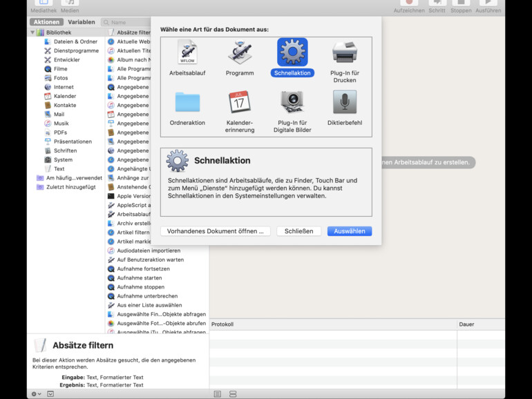Select Dateien & Ordner in the library
This screenshot has height=399, width=532.
coord(75,41)
